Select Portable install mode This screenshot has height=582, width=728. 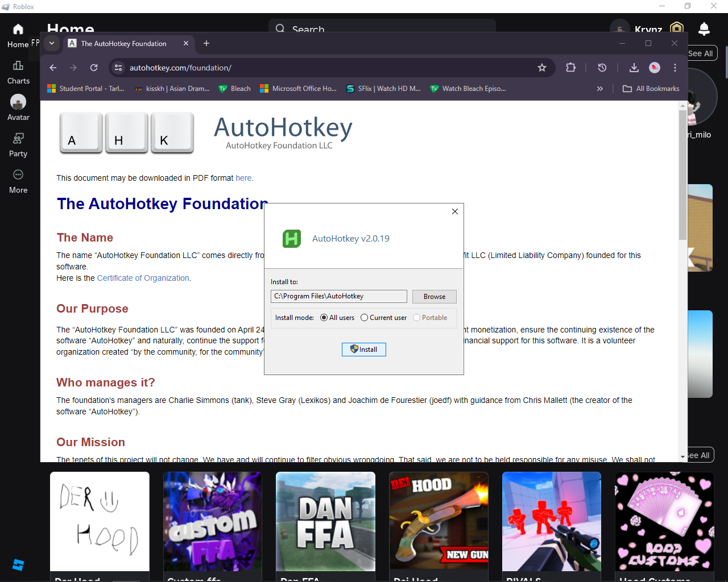(x=430, y=318)
